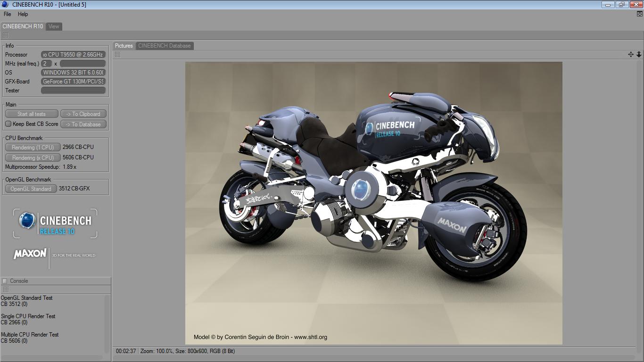644x362 pixels.
Task: Switch to the View tab
Action: pyautogui.click(x=54, y=26)
